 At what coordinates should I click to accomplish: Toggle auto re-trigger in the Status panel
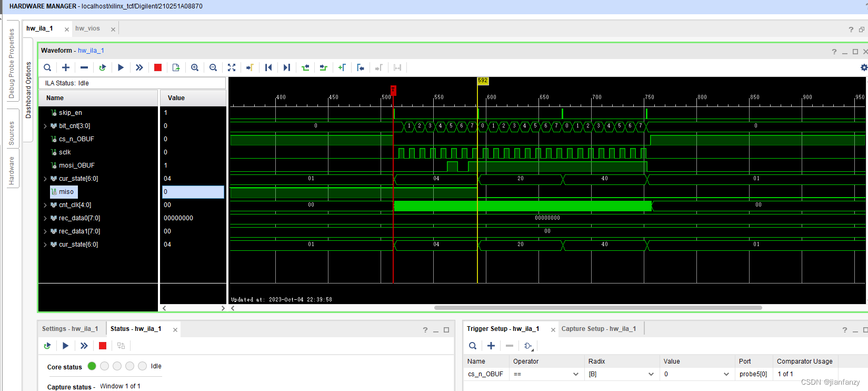point(47,346)
